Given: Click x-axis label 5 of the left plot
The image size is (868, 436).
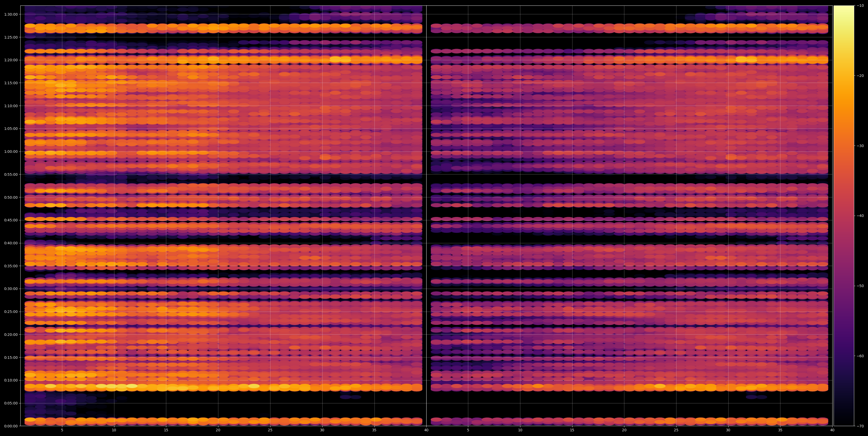Looking at the screenshot, I should tap(62, 430).
